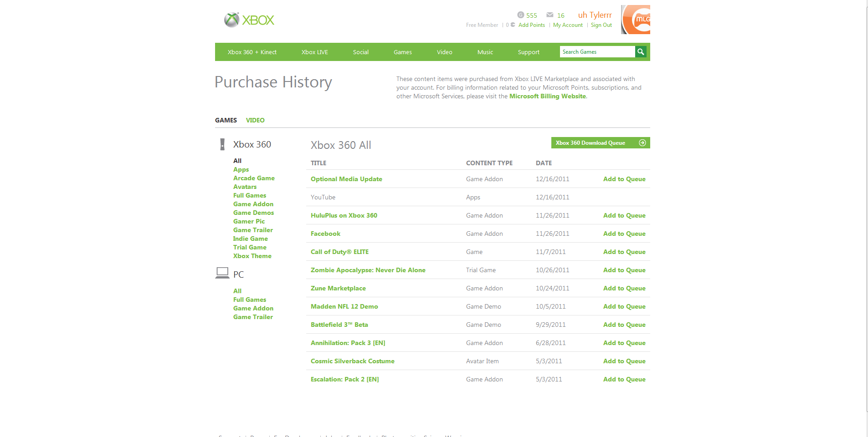Image resolution: width=868 pixels, height=437 pixels.
Task: Open the Social menu
Action: pyautogui.click(x=361, y=52)
